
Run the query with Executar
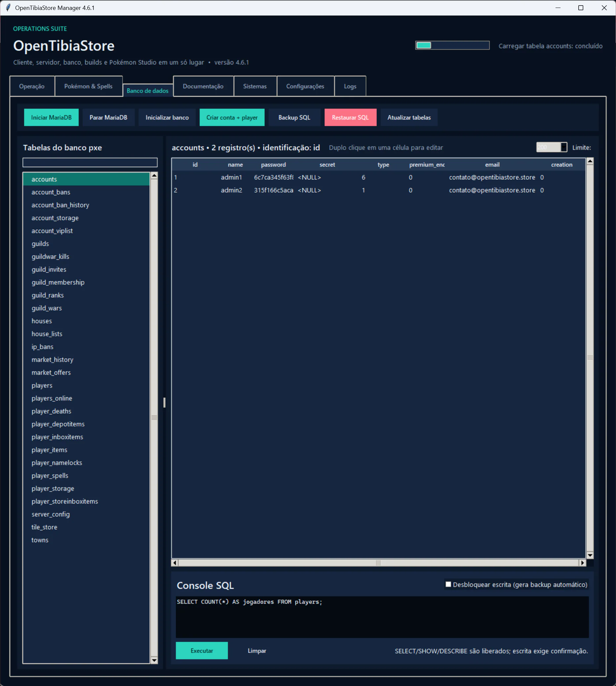[x=202, y=650]
